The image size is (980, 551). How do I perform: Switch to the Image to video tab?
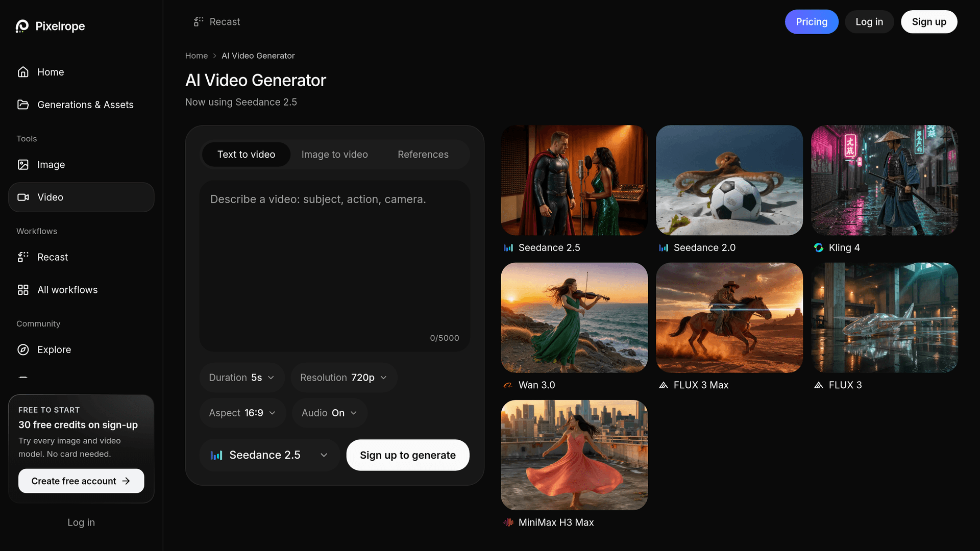point(335,155)
